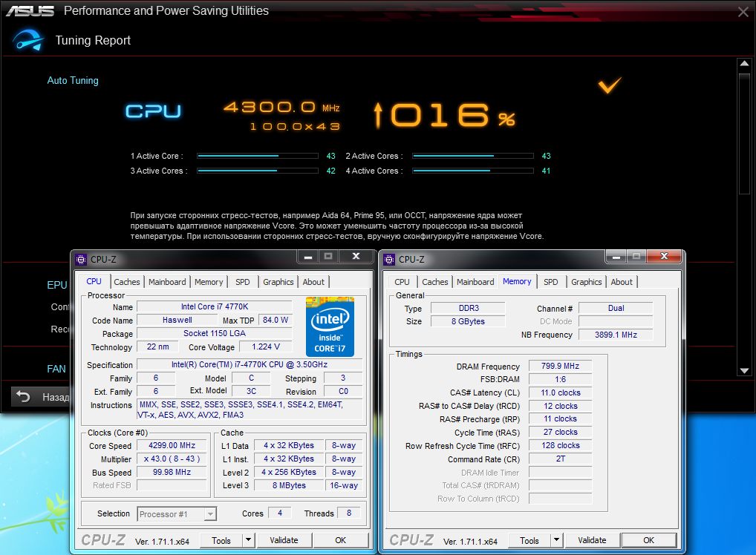
Task: Open the Tools dropdown arrow in the processor CPU-Z window
Action: [x=249, y=540]
